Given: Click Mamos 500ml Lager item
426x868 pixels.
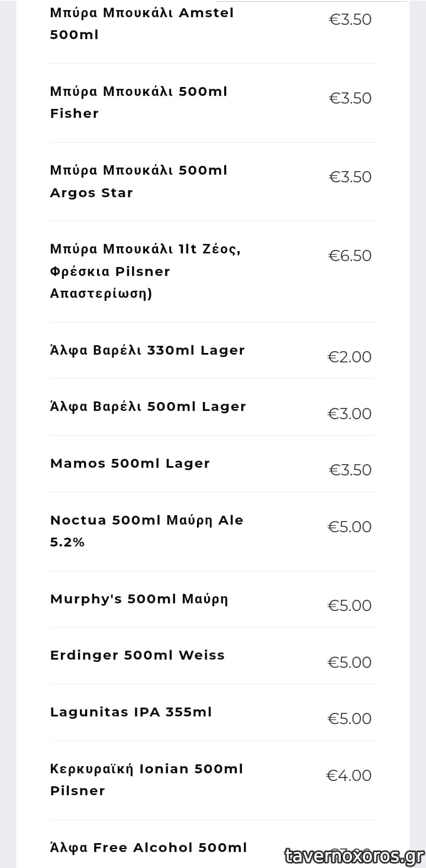Looking at the screenshot, I should point(130,463).
